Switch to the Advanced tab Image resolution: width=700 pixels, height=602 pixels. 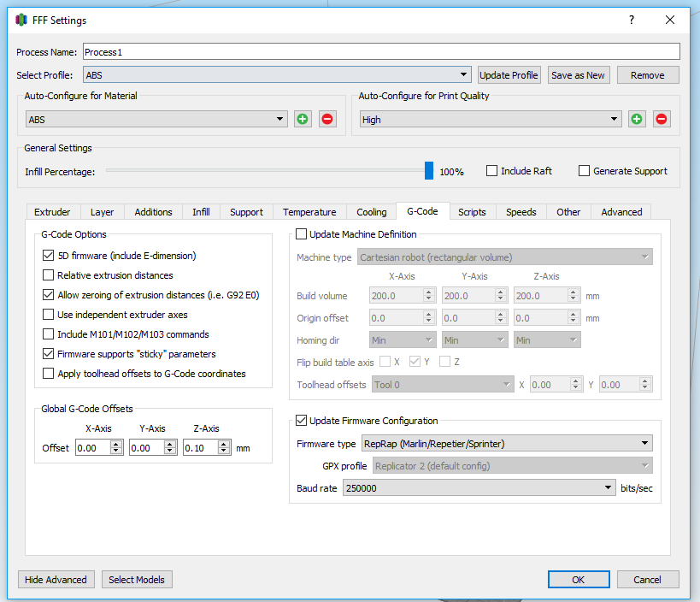point(621,212)
